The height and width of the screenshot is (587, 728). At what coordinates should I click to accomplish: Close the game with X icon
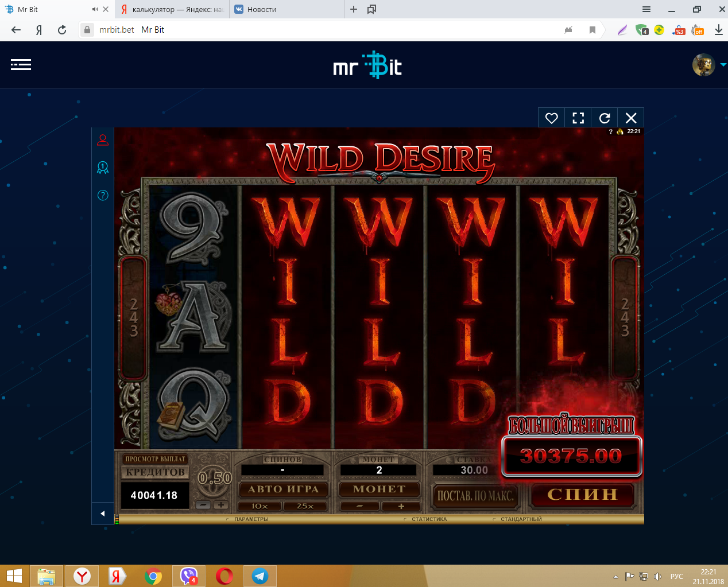point(631,118)
